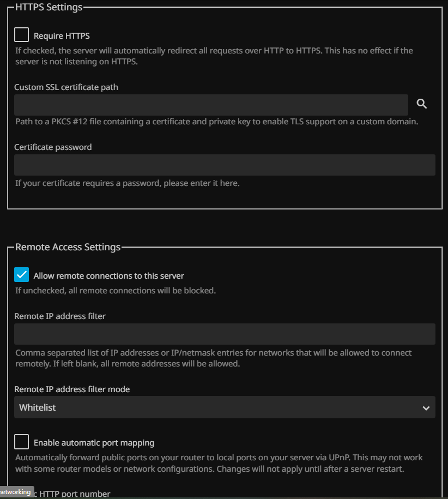Select the Remote IP address filter textbox
This screenshot has width=448, height=499.
[x=225, y=334]
